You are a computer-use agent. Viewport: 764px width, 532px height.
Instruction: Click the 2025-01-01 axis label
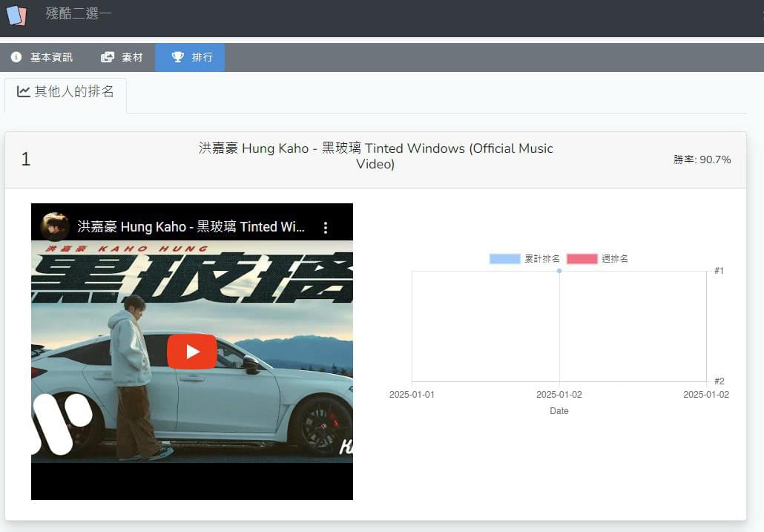[x=412, y=395]
